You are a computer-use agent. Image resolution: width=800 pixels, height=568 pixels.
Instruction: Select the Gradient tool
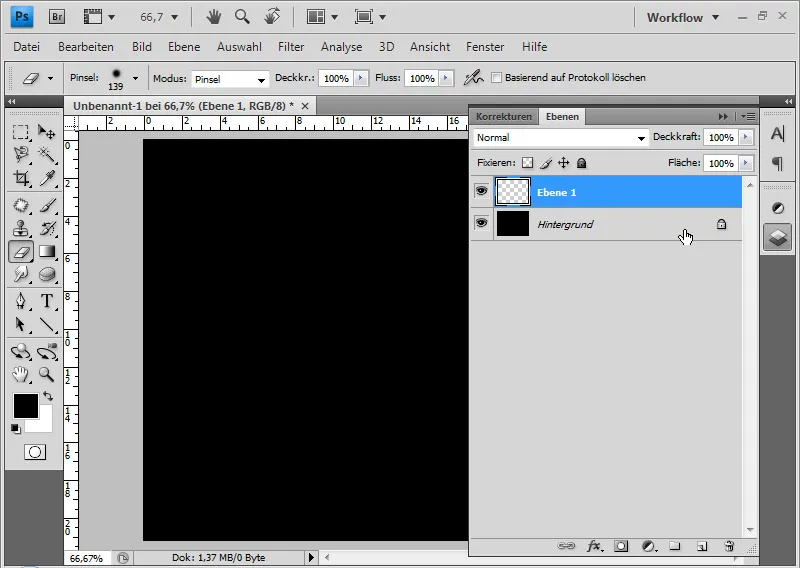[46, 252]
